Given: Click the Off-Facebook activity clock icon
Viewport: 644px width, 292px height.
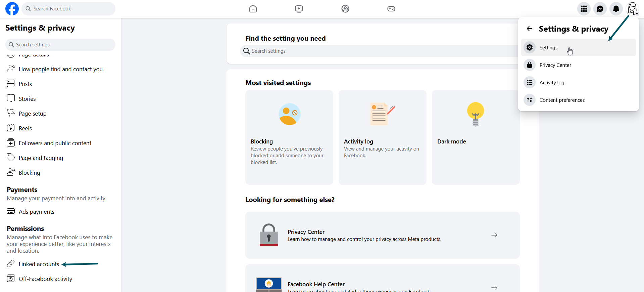Looking at the screenshot, I should pos(11,278).
